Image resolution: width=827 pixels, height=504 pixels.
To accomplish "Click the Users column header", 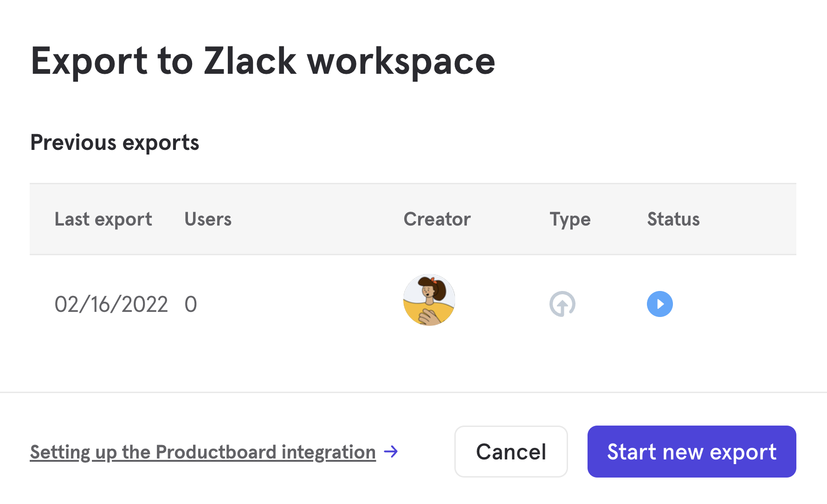I will pyautogui.click(x=208, y=219).
